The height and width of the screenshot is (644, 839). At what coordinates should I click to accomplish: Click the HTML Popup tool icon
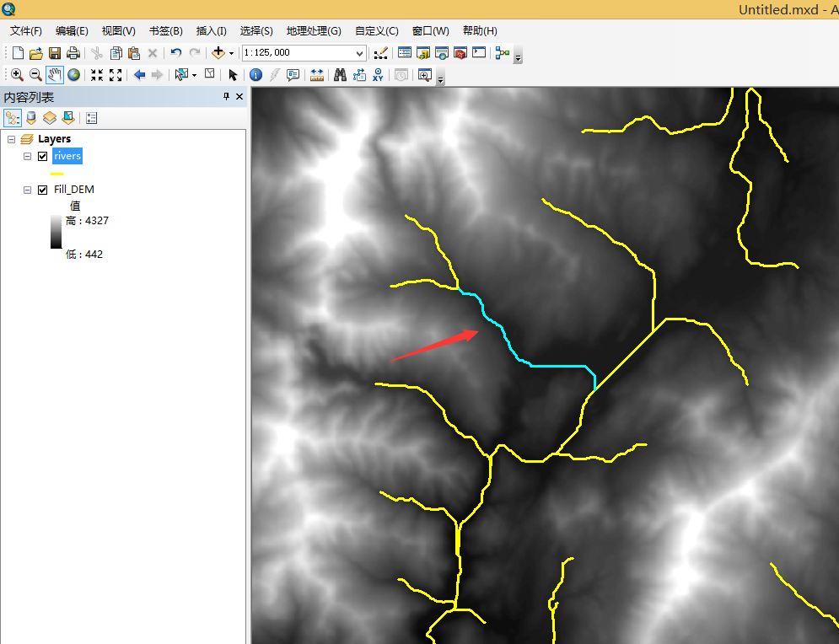click(x=293, y=75)
